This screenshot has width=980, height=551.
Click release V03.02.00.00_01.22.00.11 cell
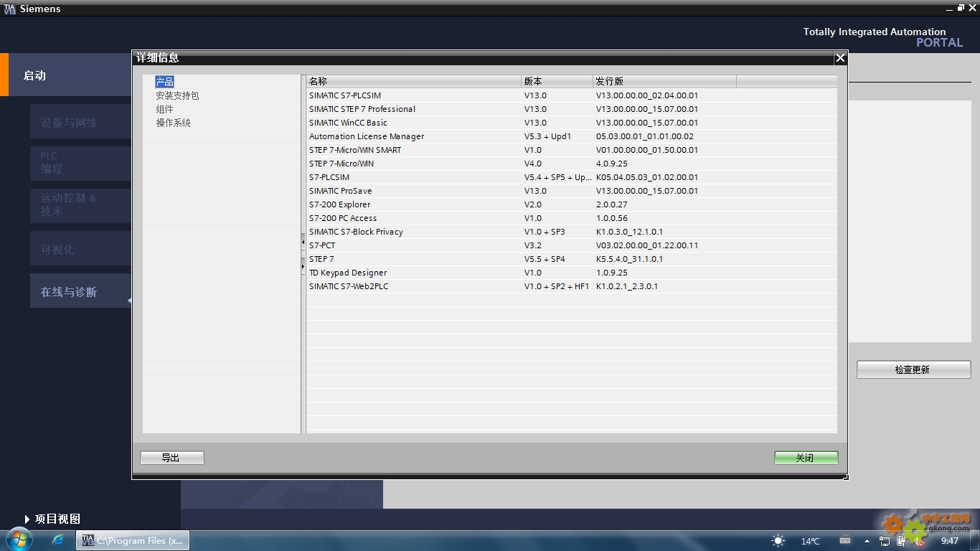(647, 245)
